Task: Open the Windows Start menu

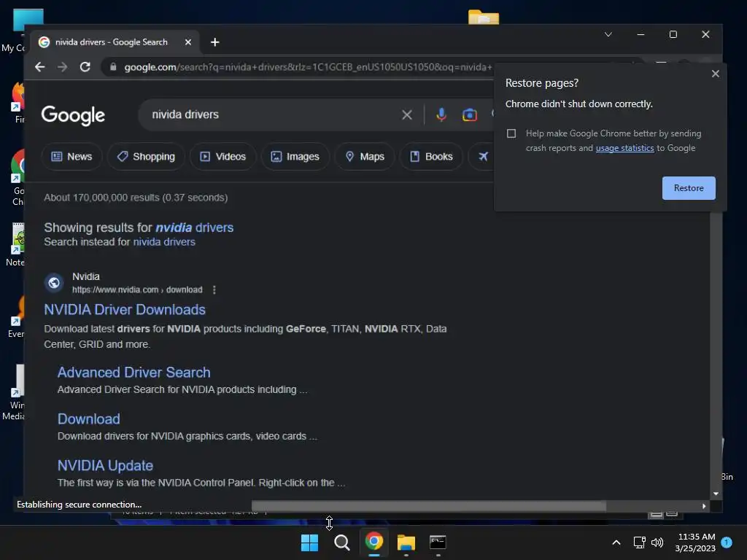Action: [x=309, y=542]
